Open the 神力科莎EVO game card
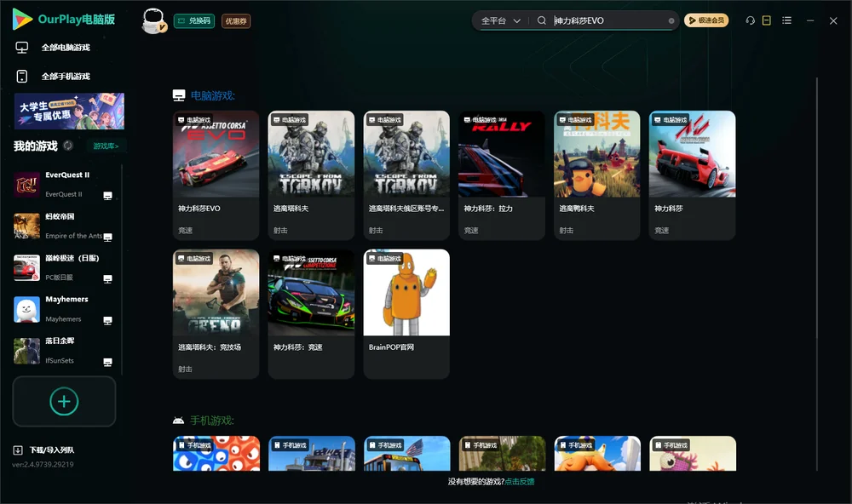 point(216,175)
